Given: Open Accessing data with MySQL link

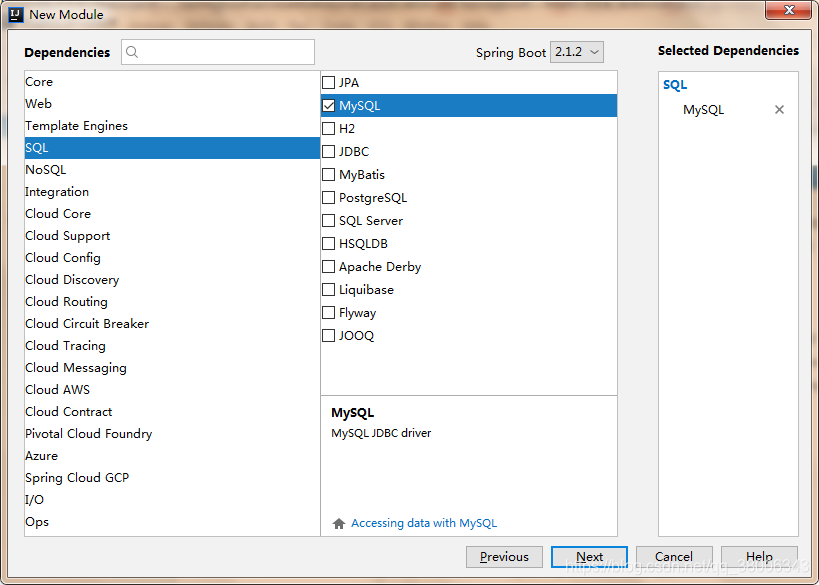Looking at the screenshot, I should [424, 523].
